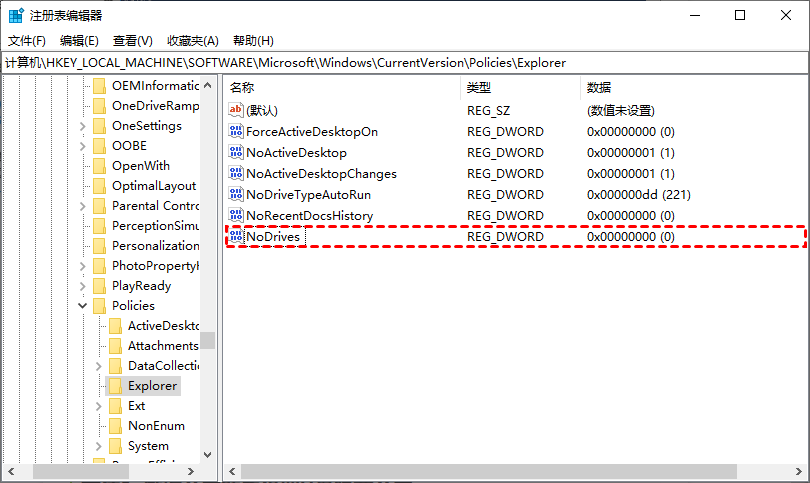Select the System tree item label
Screen dimensions: 810x483
[148, 446]
